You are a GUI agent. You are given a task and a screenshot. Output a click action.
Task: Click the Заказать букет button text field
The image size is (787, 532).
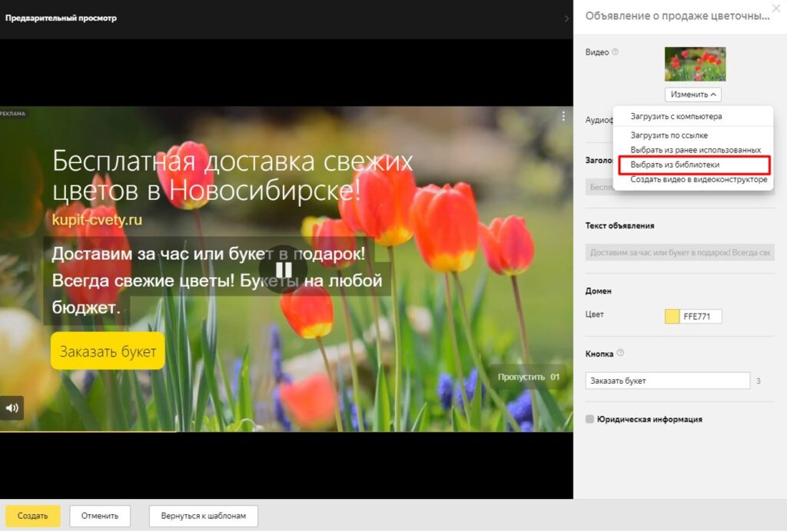click(668, 381)
